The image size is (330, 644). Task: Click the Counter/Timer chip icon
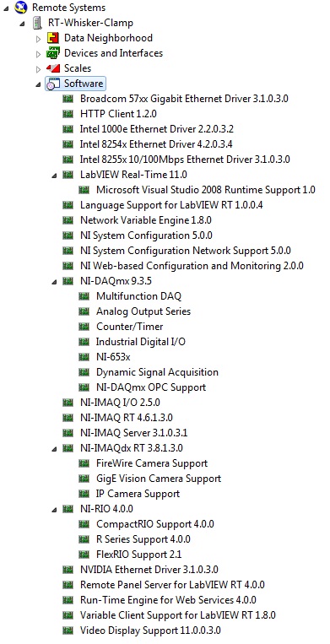[84, 327]
